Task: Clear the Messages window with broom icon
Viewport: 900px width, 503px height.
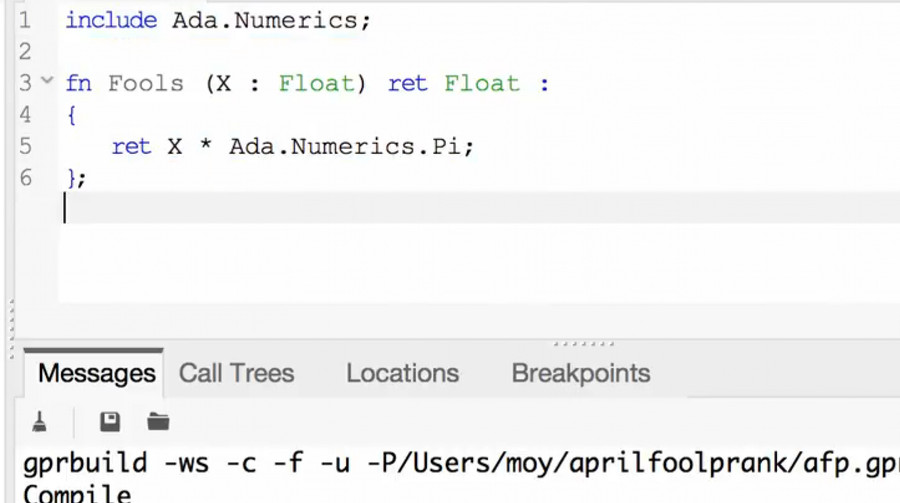Action: [x=40, y=422]
